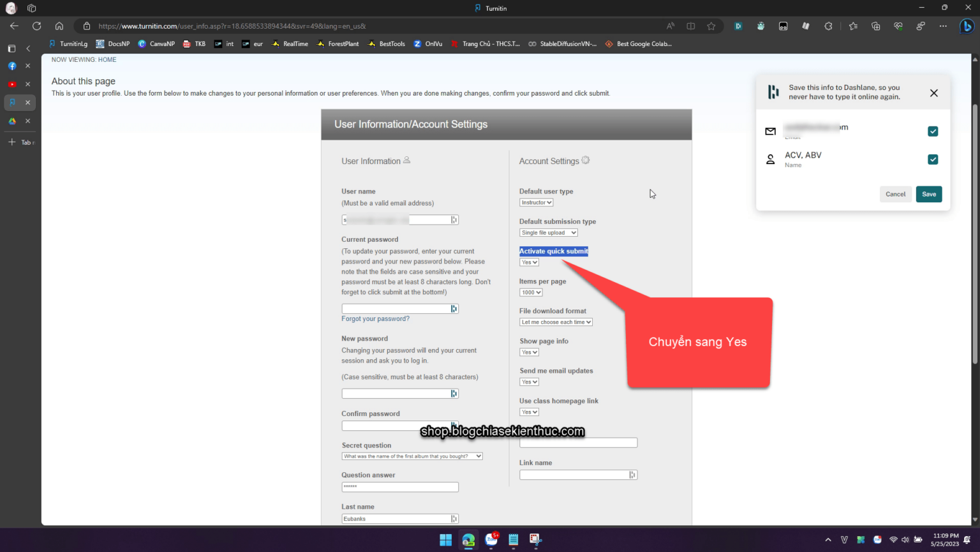Open the Default user type dropdown
The height and width of the screenshot is (552, 980).
[x=536, y=202]
